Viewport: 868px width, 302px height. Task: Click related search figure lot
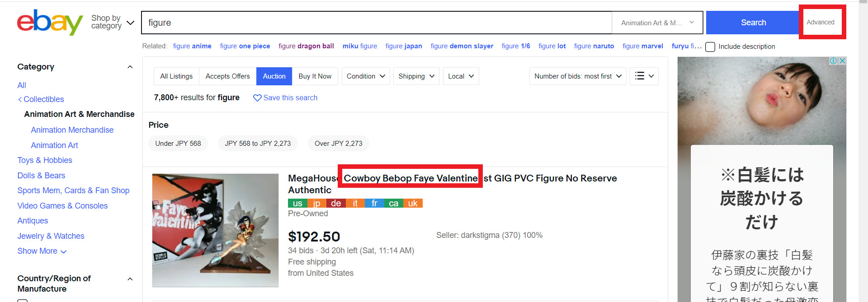(552, 46)
